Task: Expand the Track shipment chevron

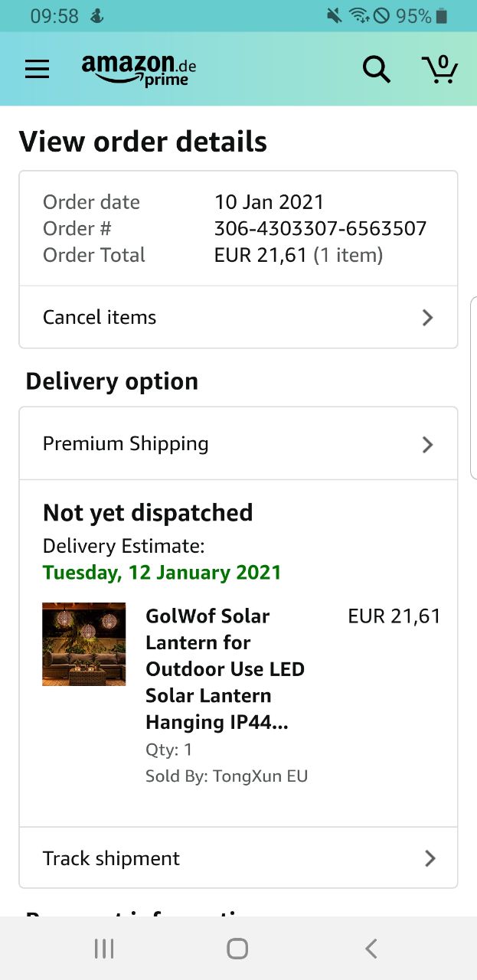Action: [430, 859]
